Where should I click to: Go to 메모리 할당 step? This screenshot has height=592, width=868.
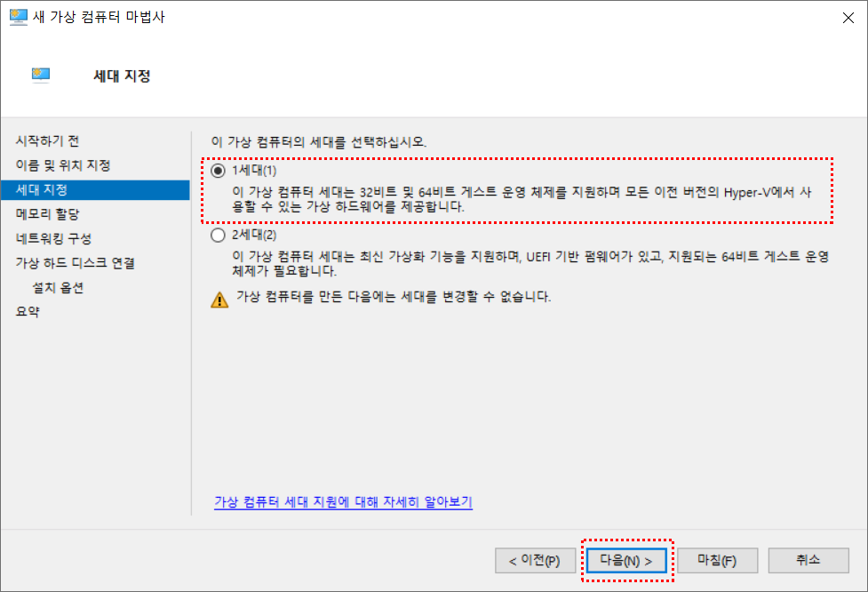48,214
